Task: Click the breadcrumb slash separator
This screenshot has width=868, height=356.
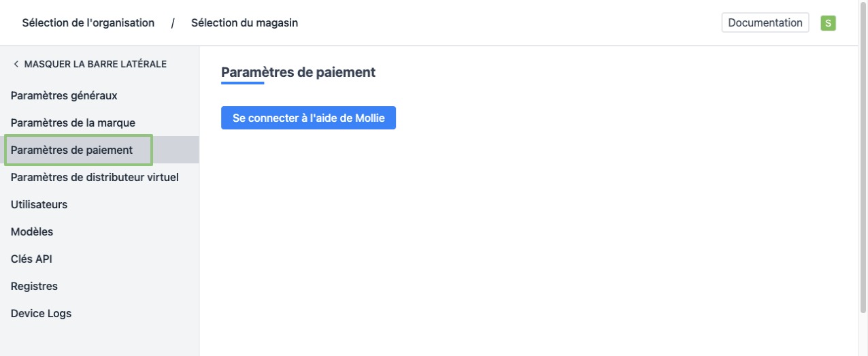Action: coord(173,23)
